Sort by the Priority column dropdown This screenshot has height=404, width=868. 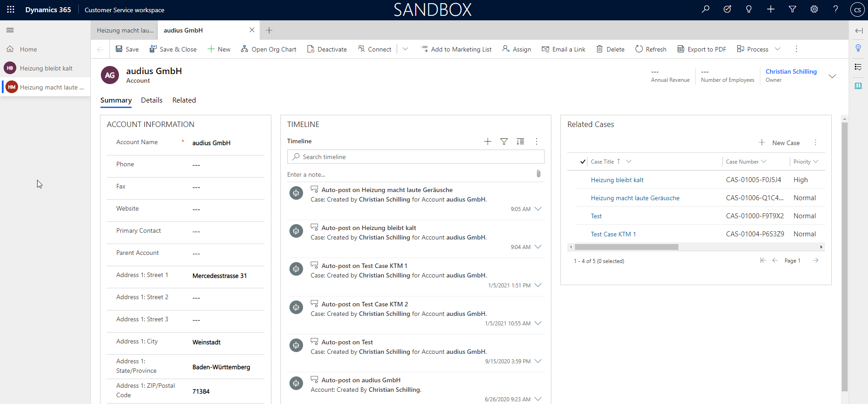806,162
